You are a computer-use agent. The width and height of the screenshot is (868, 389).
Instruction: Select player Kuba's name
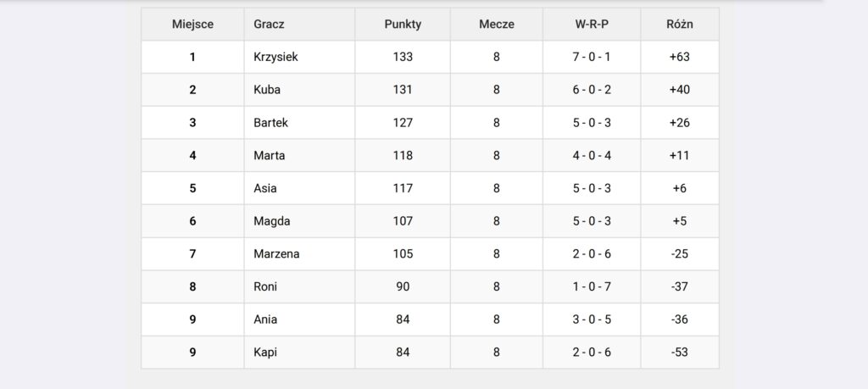tap(267, 90)
